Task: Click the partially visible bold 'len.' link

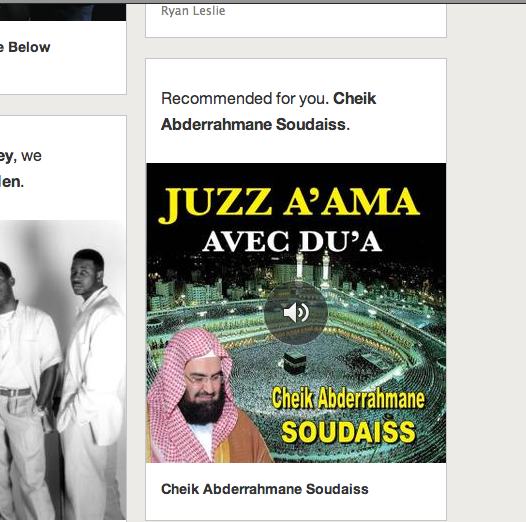Action: (x=12, y=182)
